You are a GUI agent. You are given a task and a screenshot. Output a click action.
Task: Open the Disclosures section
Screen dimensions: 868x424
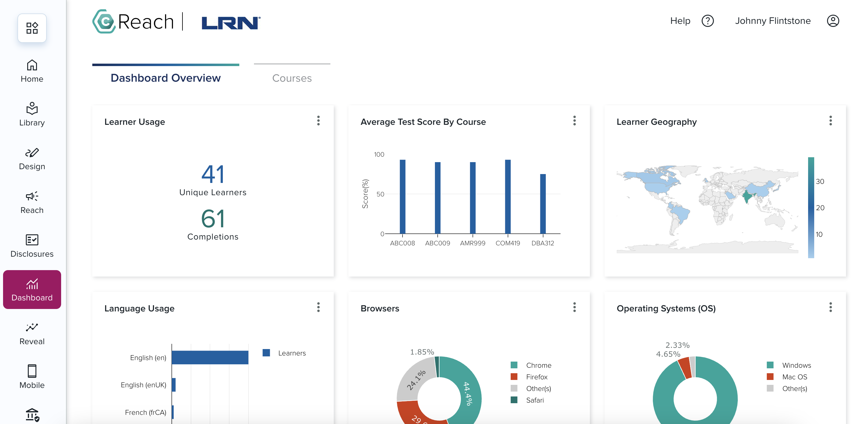click(32, 244)
